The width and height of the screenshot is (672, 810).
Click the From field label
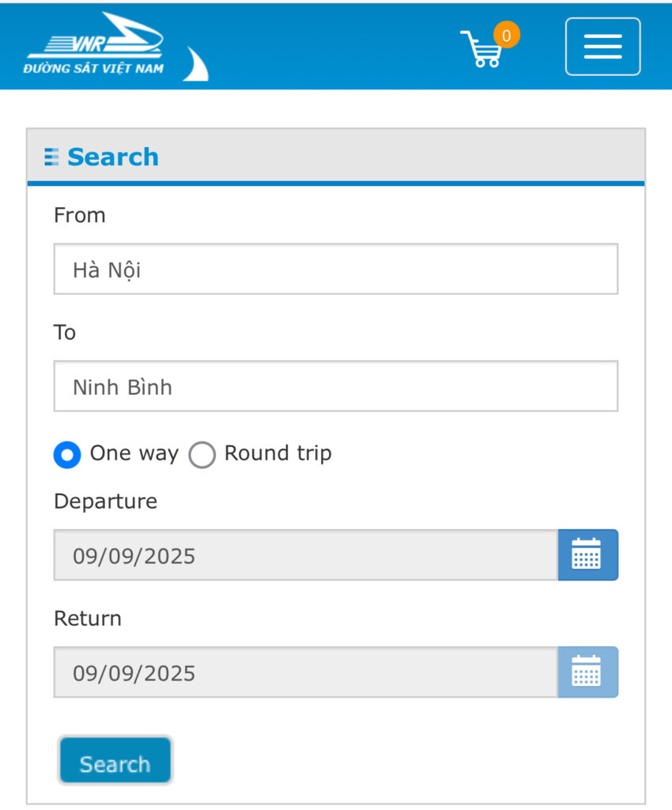coord(80,215)
